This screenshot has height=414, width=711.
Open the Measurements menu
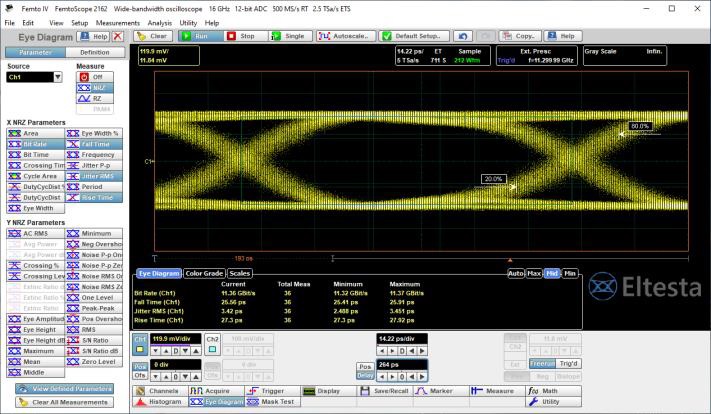pyautogui.click(x=118, y=21)
